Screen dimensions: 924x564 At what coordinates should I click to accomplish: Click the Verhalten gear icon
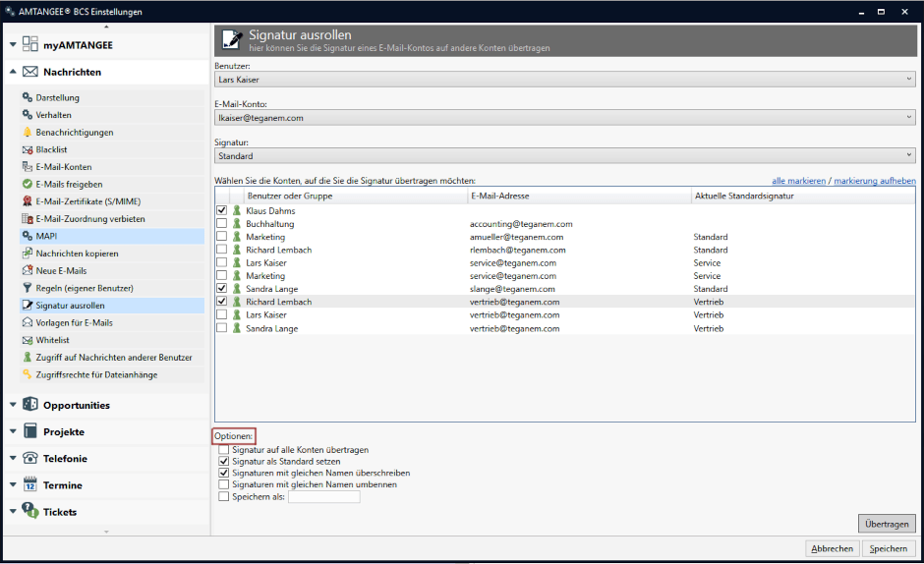[28, 114]
